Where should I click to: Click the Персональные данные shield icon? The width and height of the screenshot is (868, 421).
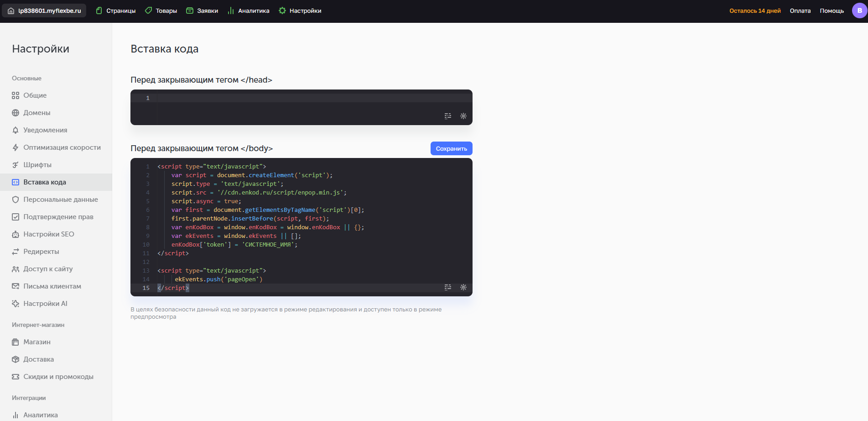coord(16,200)
